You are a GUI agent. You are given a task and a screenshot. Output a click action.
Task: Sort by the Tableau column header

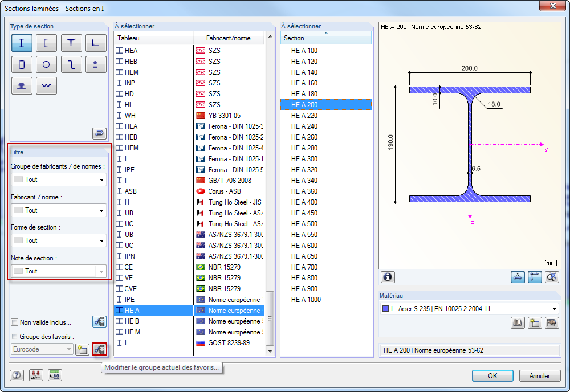click(x=153, y=38)
